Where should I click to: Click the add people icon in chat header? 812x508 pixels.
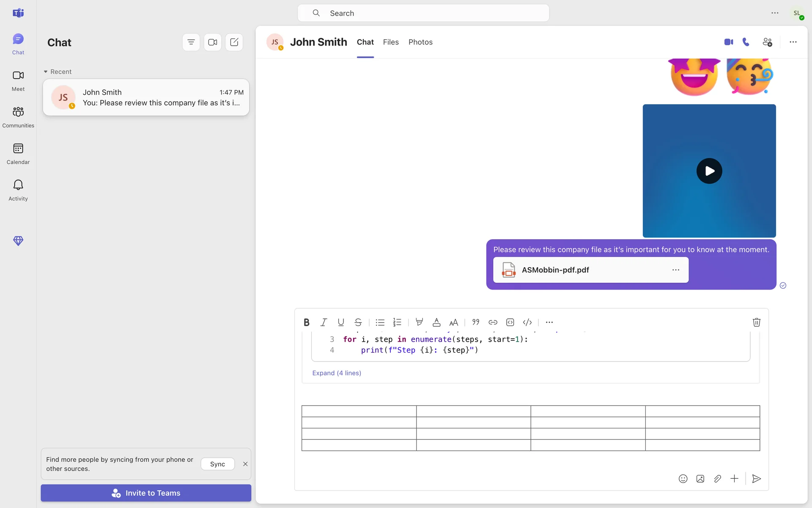click(x=767, y=42)
